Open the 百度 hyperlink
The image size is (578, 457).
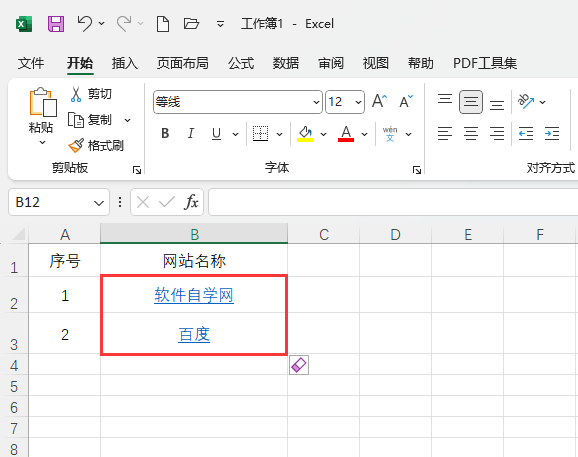pyautogui.click(x=194, y=335)
